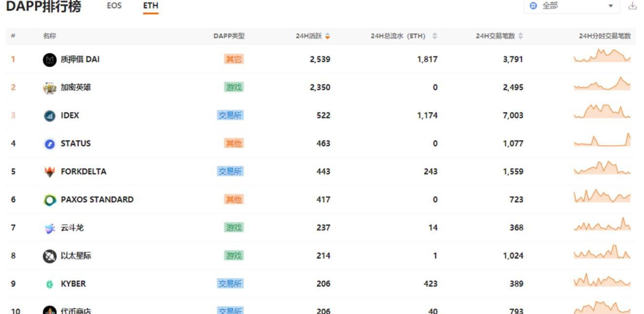Click the FORKDELTA fox logo icon
This screenshot has width=644, height=314.
click(50, 172)
